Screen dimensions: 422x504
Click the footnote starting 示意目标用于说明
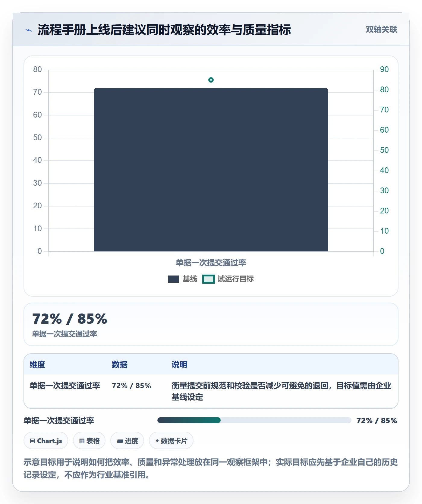(211, 468)
